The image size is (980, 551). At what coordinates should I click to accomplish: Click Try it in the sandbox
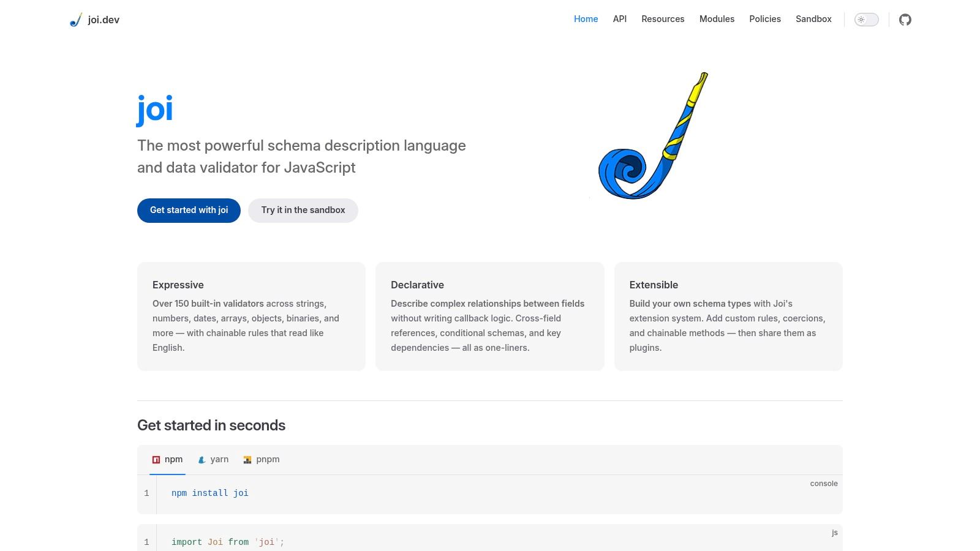[x=303, y=210]
